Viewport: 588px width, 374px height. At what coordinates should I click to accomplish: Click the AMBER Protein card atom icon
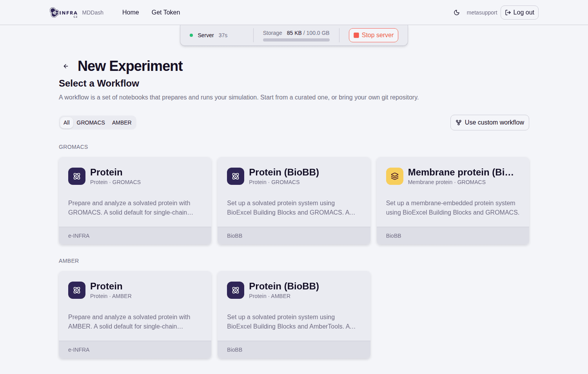point(77,290)
